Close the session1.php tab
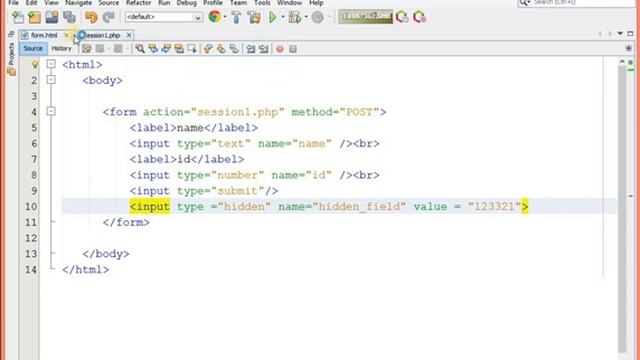Screen dimensions: 640x360 coord(129,35)
